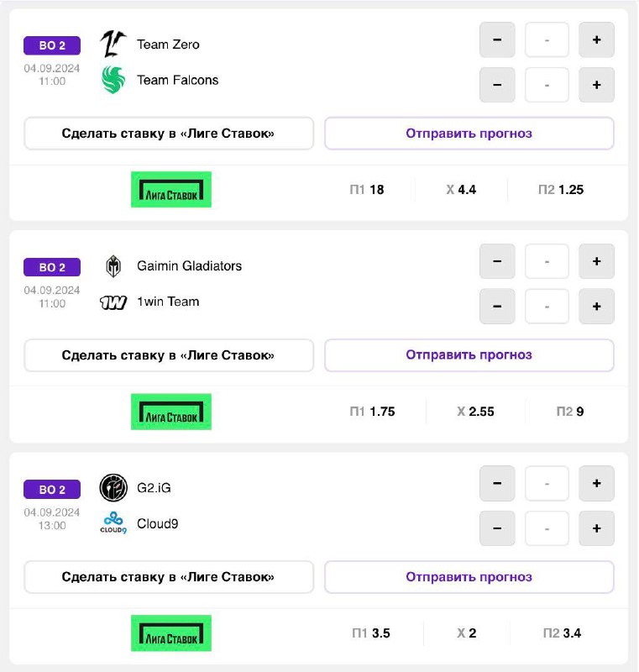Increase Team Zero score with plus
The height and width of the screenshot is (672, 639).
(596, 40)
